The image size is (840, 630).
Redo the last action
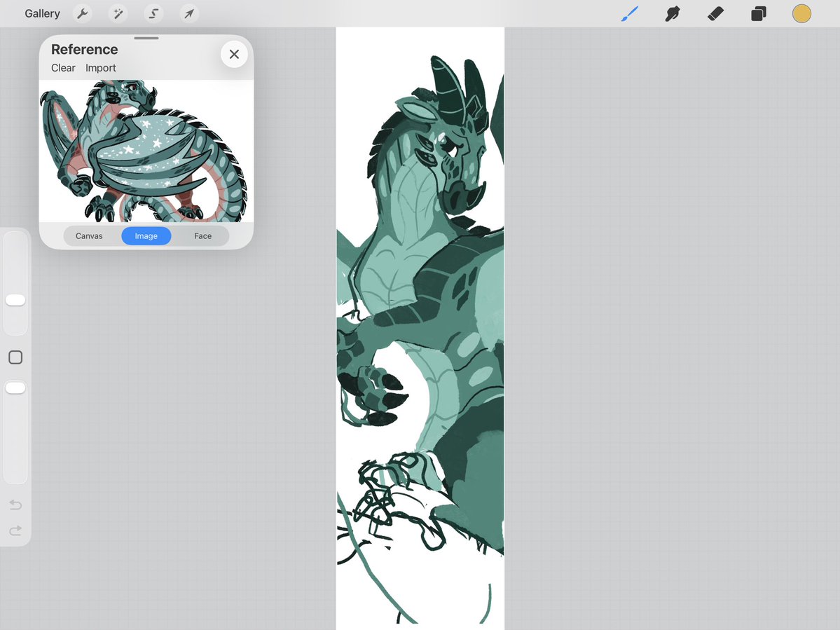15,530
